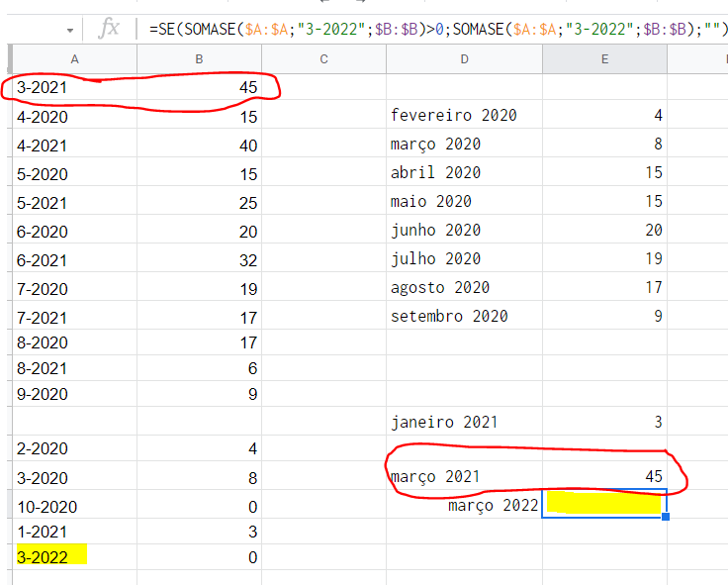Click cell 8-2021
Image resolution: width=728 pixels, height=585 pixels.
[x=74, y=368]
